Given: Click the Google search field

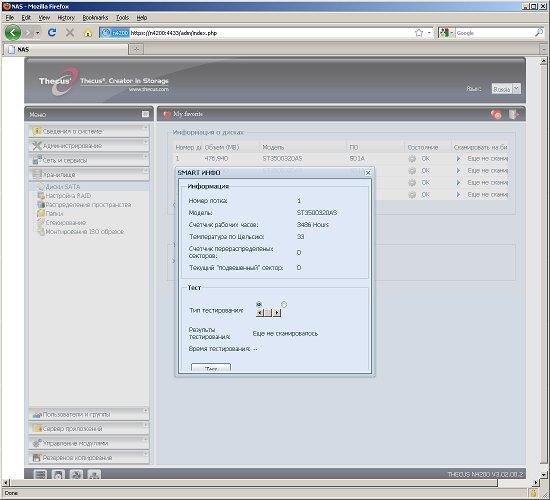Looking at the screenshot, I should point(495,33).
